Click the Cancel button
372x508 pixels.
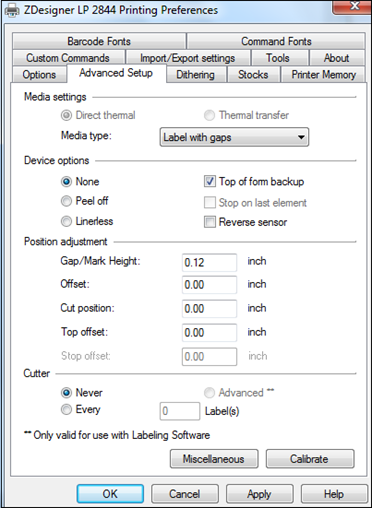pyautogui.click(x=185, y=494)
